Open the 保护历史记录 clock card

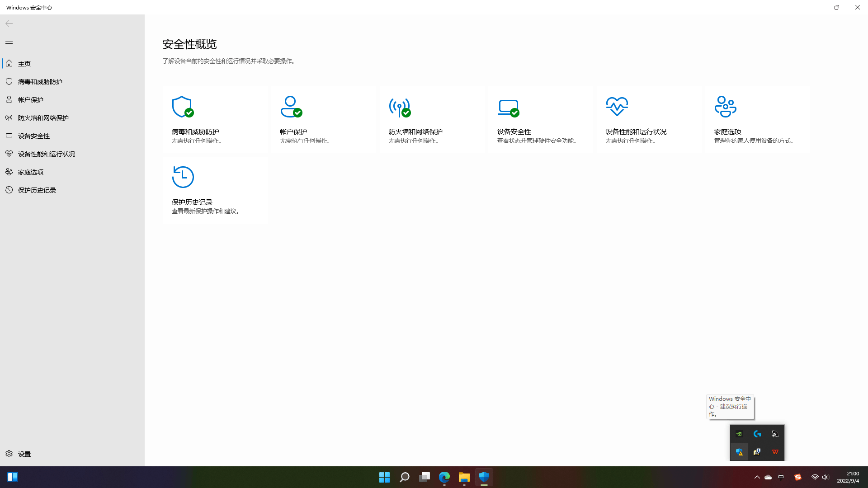(x=215, y=191)
